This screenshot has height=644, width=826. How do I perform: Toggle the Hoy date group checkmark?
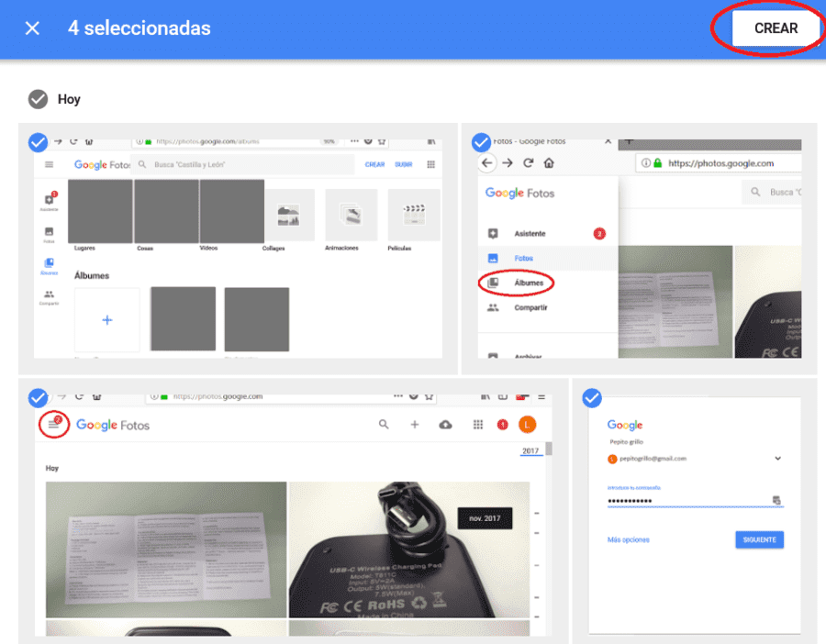point(38,99)
